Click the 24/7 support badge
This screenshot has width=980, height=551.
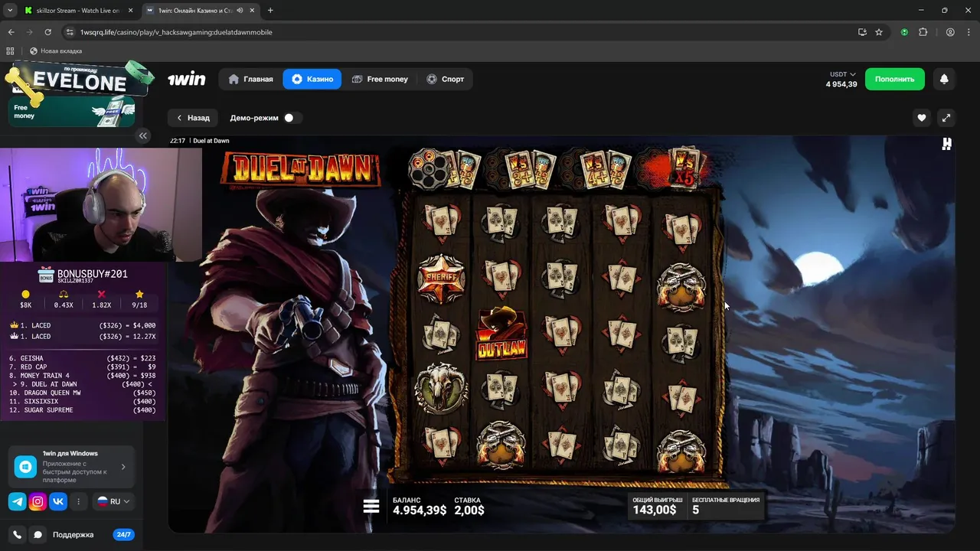tap(123, 535)
